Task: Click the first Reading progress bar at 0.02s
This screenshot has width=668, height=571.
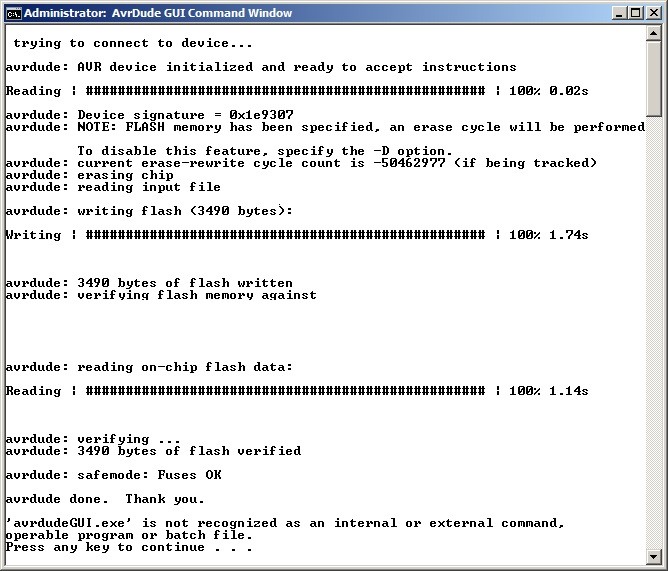Action: point(285,91)
